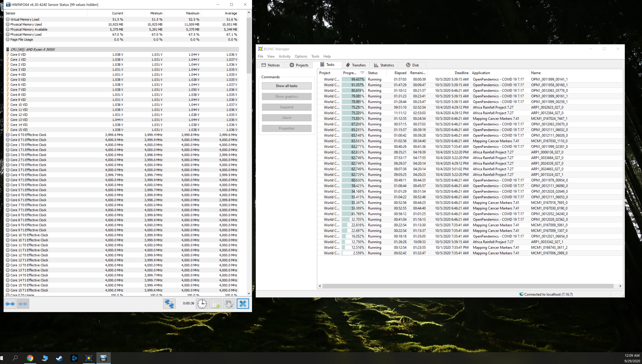Image resolution: width=642 pixels, height=364 pixels.
Task: Open the Tools menu
Action: click(315, 56)
